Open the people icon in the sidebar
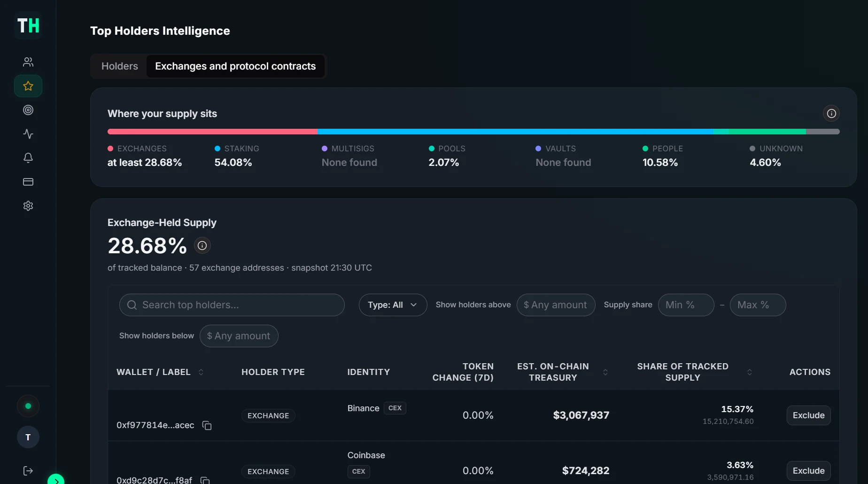Viewport: 868px width, 484px height. [x=28, y=62]
